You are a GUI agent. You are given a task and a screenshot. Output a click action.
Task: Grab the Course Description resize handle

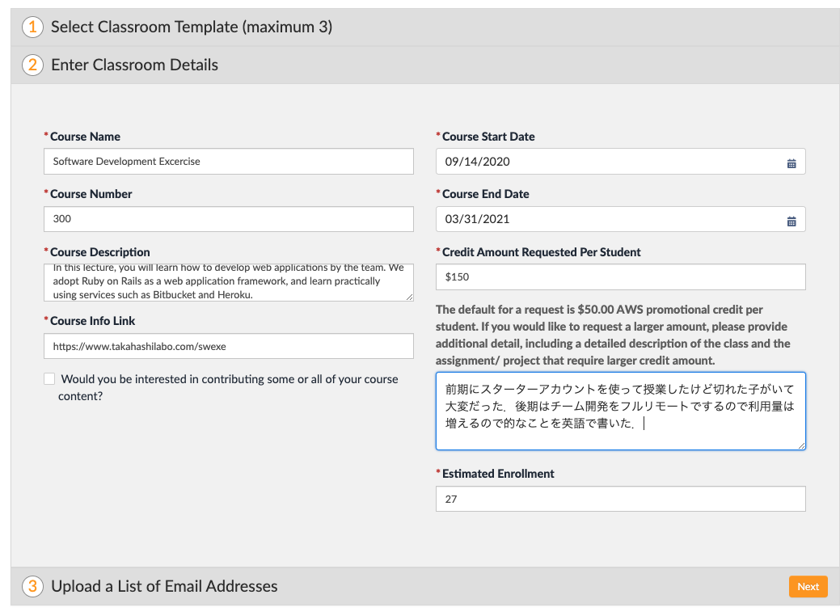click(409, 297)
